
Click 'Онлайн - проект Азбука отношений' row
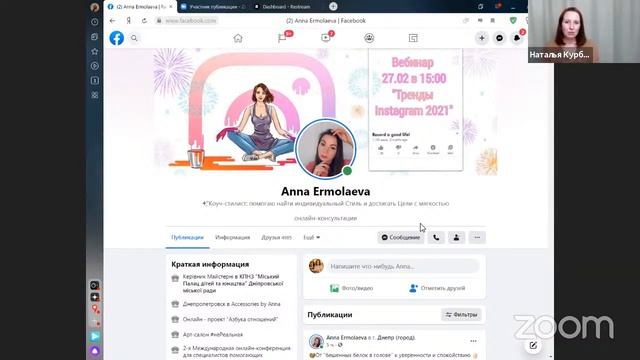[224, 319]
